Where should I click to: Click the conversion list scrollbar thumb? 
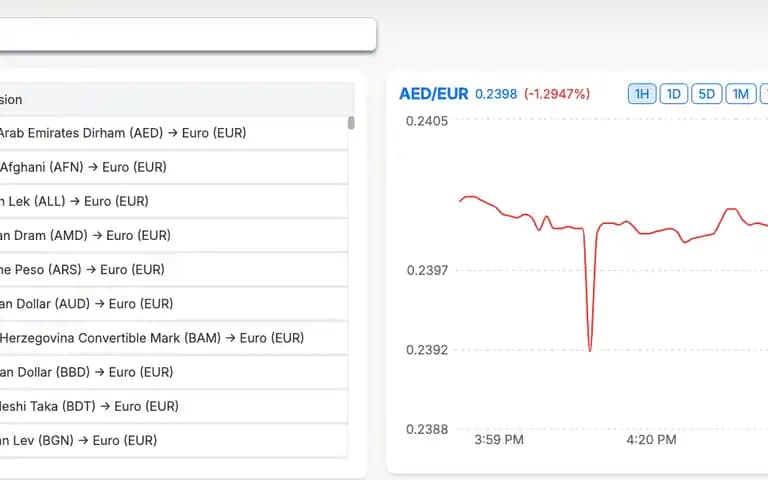point(351,123)
